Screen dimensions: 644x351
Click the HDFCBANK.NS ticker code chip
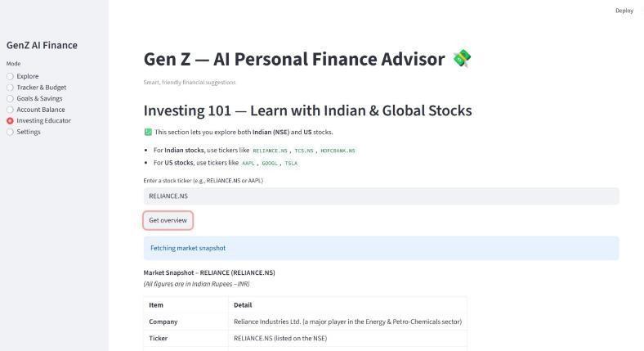coord(338,151)
